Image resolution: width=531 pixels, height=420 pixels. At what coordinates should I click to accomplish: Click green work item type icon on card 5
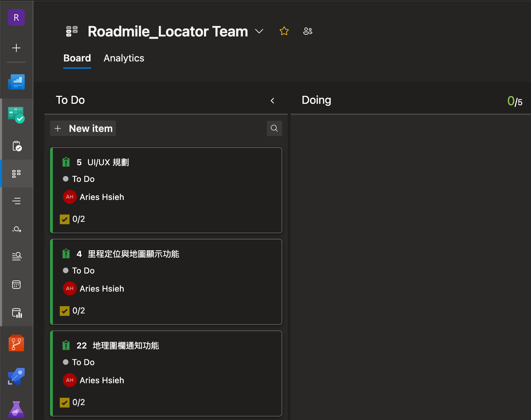tap(66, 162)
